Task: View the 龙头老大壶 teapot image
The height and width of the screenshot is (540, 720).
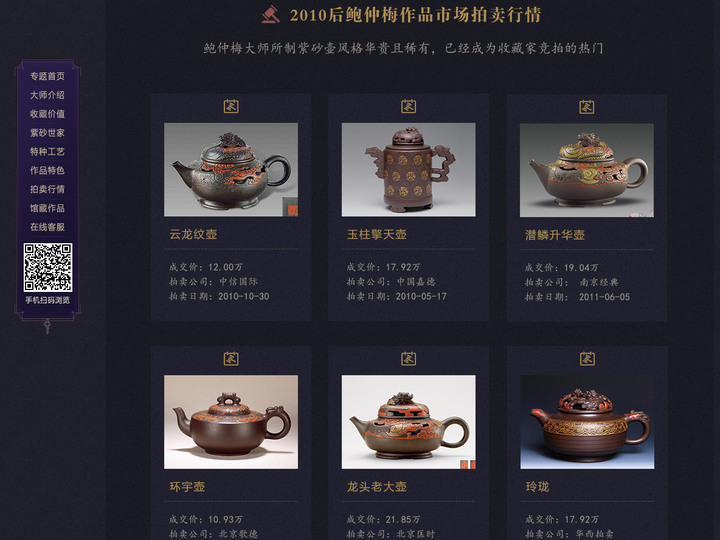Action: click(x=409, y=422)
